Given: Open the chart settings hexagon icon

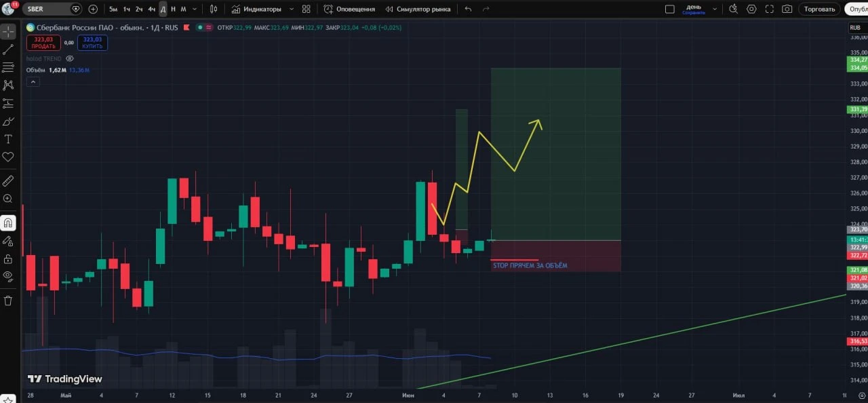Looking at the screenshot, I should coord(751,9).
